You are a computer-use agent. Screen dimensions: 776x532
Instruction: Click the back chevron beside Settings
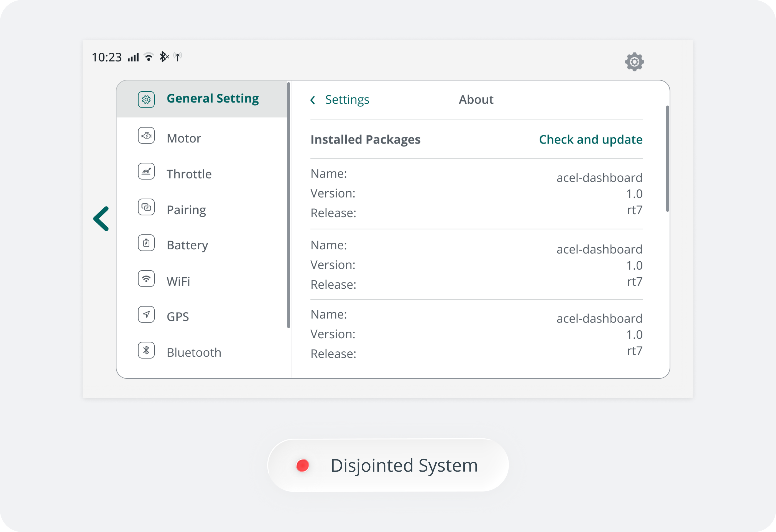tap(313, 100)
